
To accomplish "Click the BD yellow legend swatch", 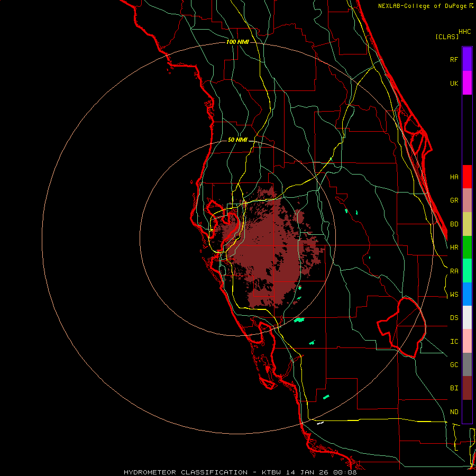I will [467, 224].
